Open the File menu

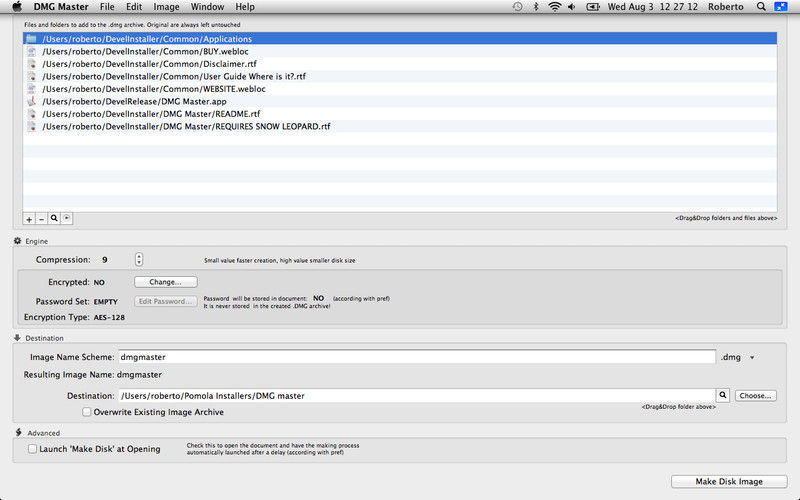tap(107, 7)
